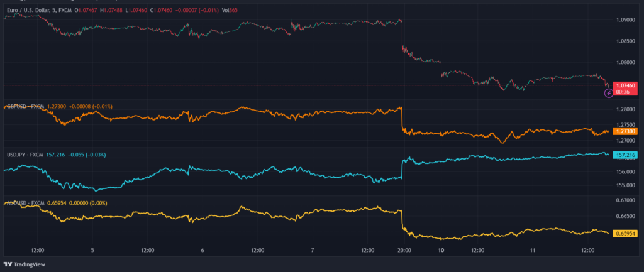Click the yellow 0.65954 price label

coord(625,233)
